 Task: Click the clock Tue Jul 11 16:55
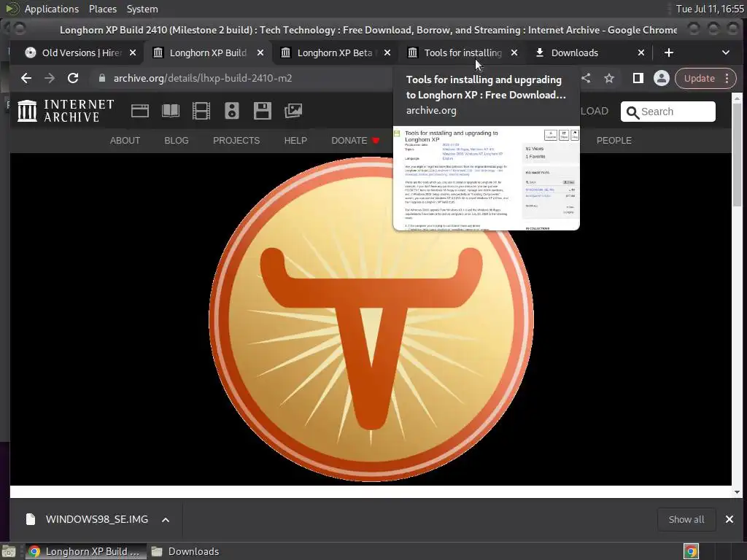[x=709, y=9]
